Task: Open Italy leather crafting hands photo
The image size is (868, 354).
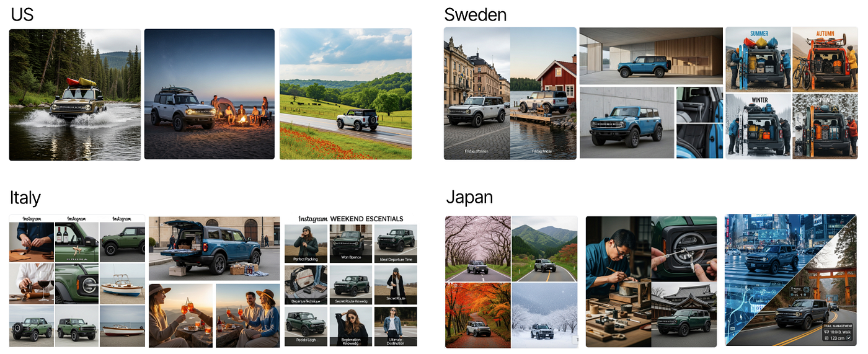Action: coord(31,242)
